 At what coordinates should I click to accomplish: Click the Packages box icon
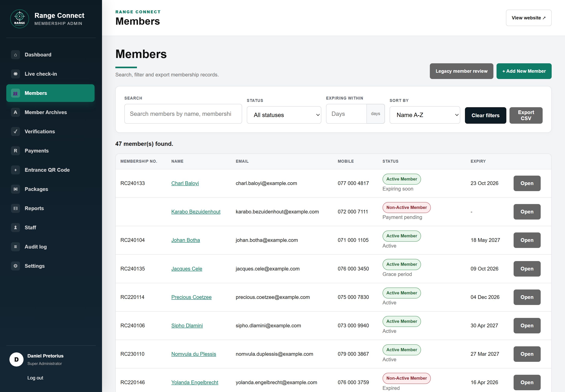(x=15, y=189)
